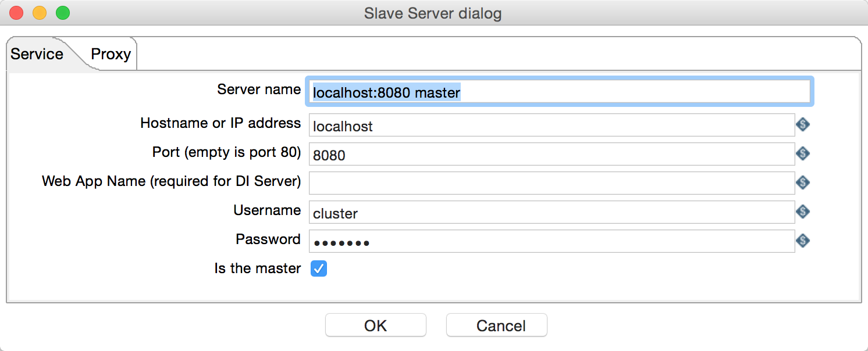Focus the Password input field

pyautogui.click(x=551, y=242)
